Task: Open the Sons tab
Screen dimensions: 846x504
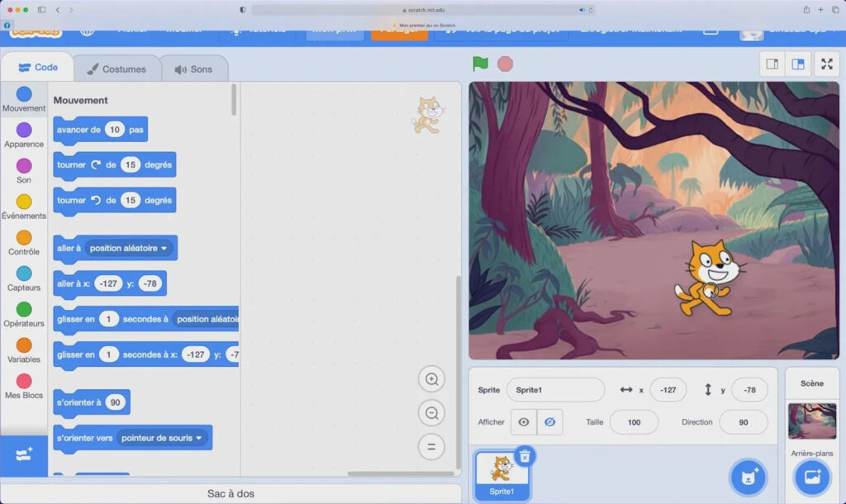Action: (x=194, y=70)
